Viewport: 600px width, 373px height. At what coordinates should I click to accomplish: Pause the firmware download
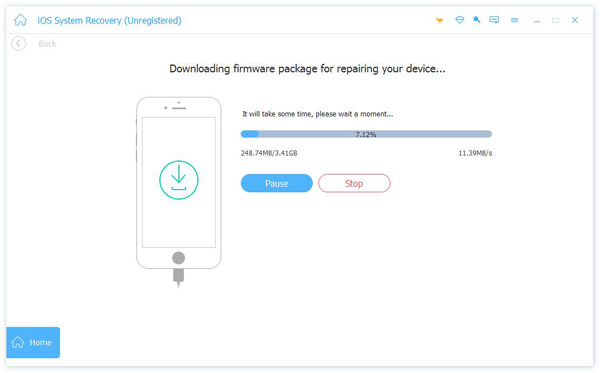pos(276,183)
